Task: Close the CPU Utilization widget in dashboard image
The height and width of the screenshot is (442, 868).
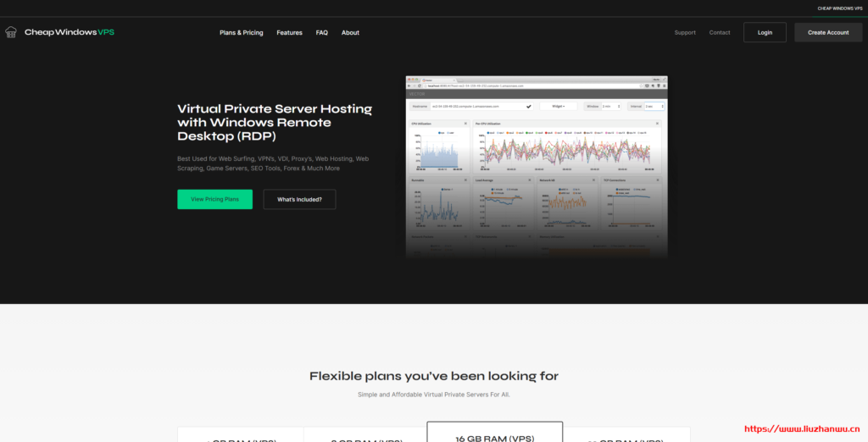Action: pos(467,124)
